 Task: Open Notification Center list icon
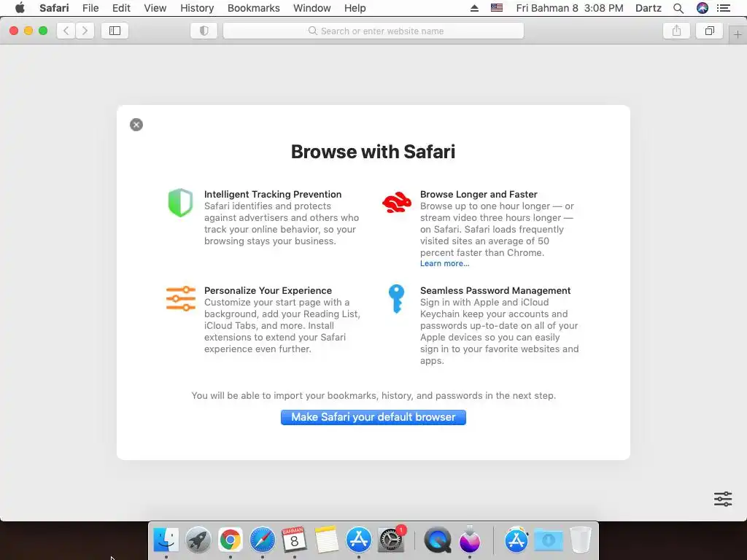click(x=724, y=8)
